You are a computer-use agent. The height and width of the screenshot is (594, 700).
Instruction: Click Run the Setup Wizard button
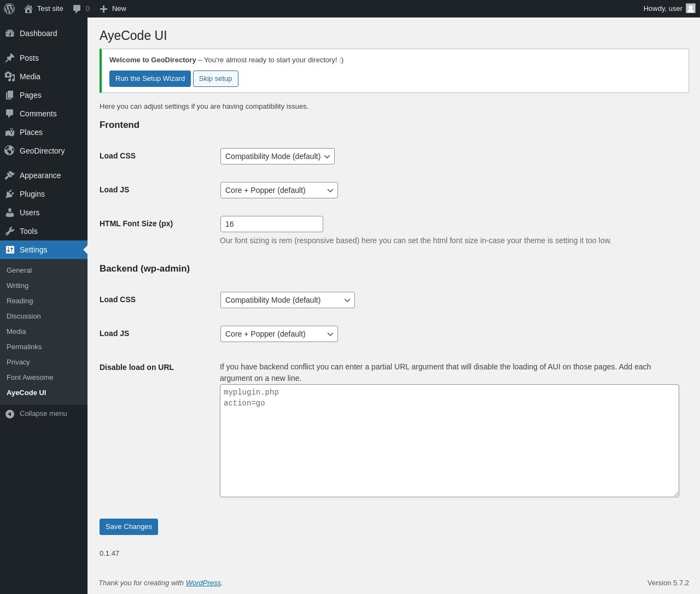[x=150, y=79]
